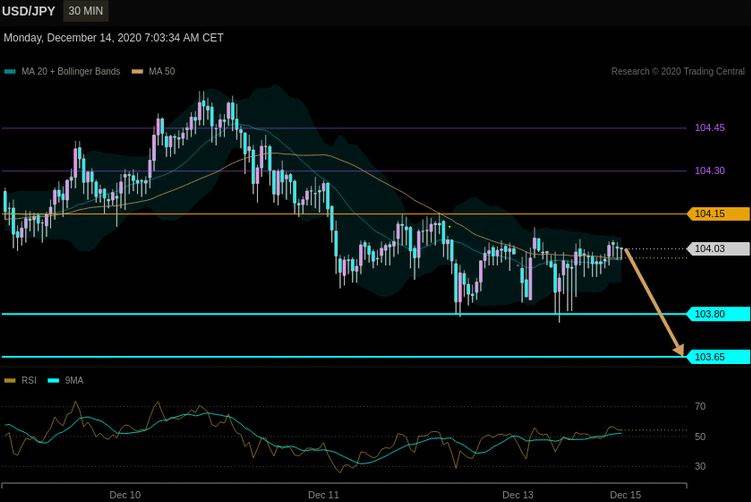Select the USD/JPY symbol title
The image size is (751, 502).
click(x=29, y=11)
